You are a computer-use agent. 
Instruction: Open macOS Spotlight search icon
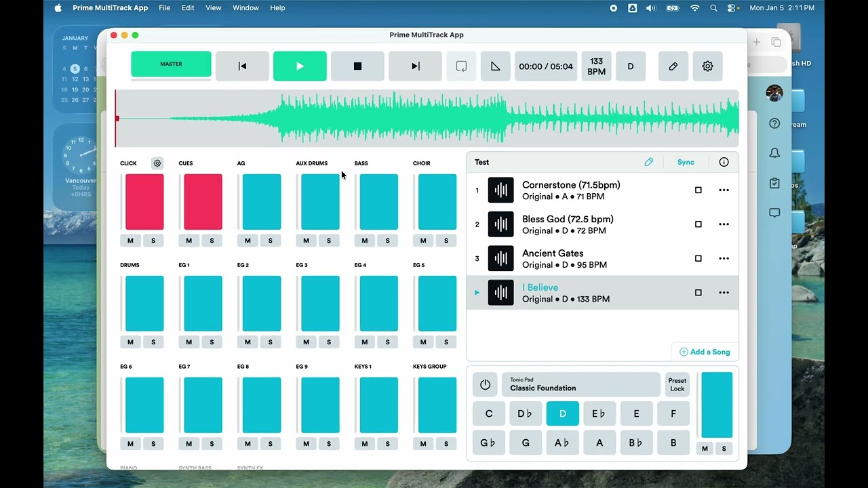point(713,8)
